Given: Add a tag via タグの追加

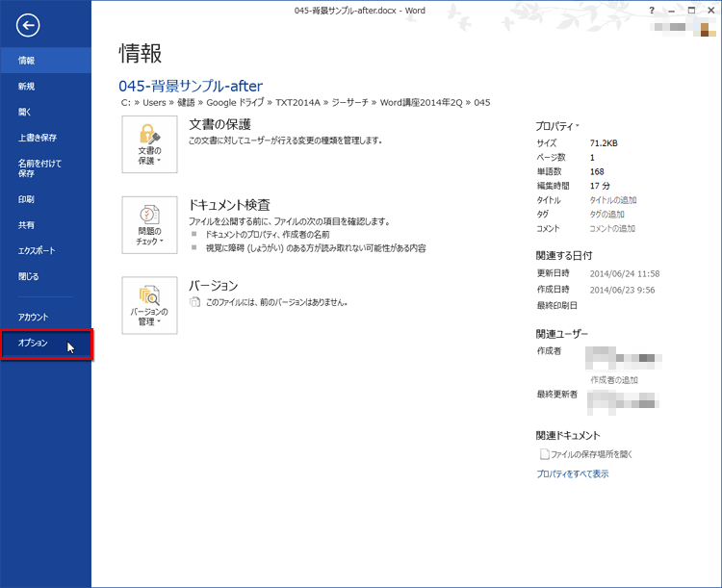Looking at the screenshot, I should click(x=606, y=214).
